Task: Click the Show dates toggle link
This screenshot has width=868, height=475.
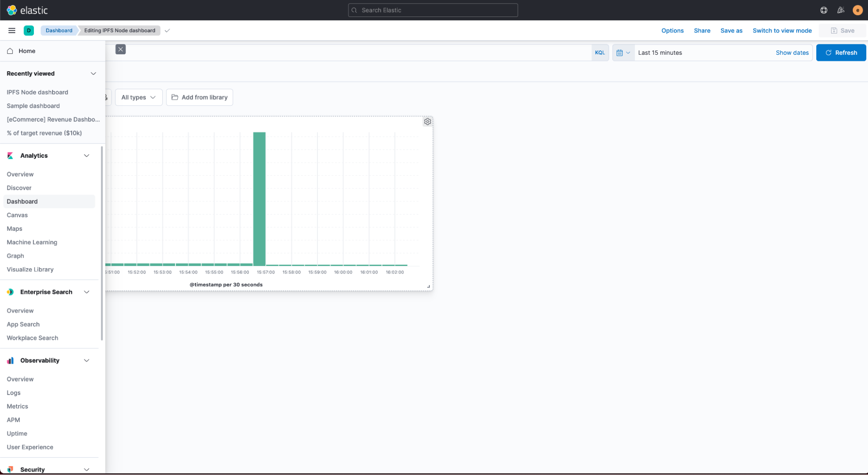Action: pyautogui.click(x=792, y=53)
